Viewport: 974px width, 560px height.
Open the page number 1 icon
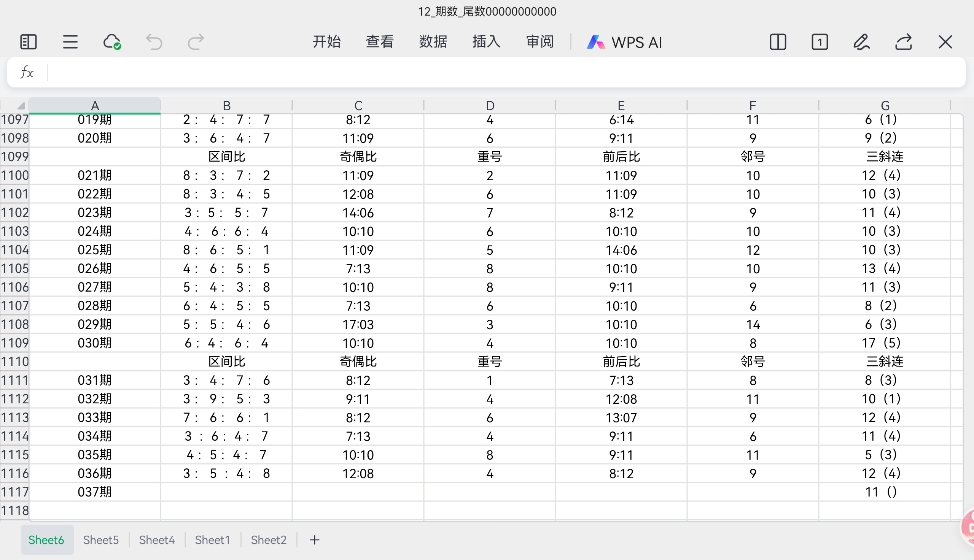click(x=820, y=42)
